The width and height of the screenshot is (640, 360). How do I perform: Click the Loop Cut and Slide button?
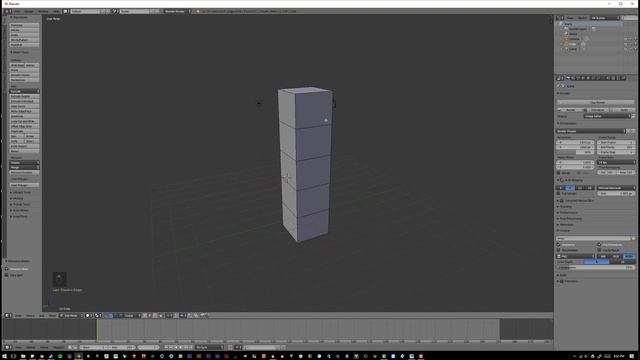click(x=24, y=121)
